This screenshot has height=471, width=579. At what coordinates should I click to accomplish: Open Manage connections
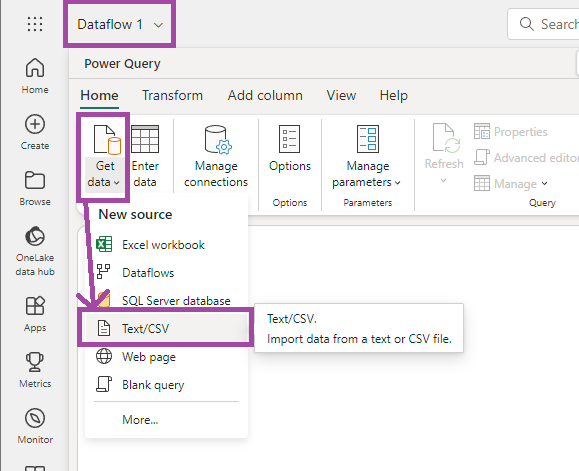click(216, 156)
